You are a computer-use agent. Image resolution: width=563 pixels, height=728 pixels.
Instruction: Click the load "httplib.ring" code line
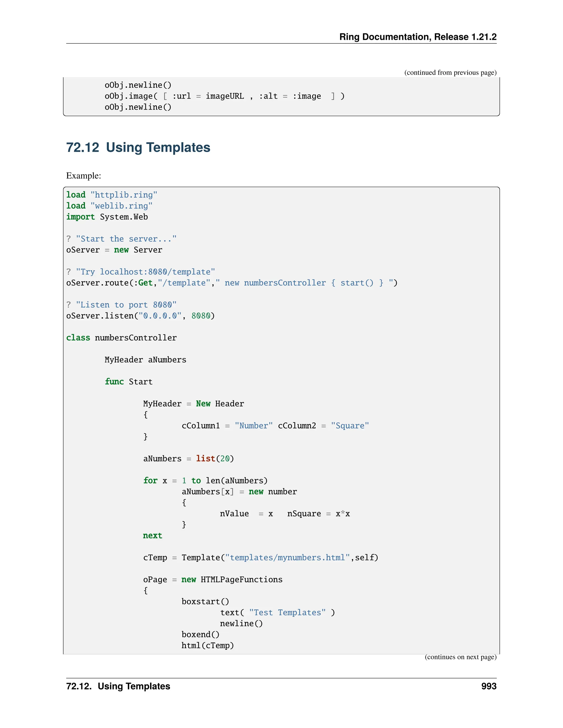112,195
